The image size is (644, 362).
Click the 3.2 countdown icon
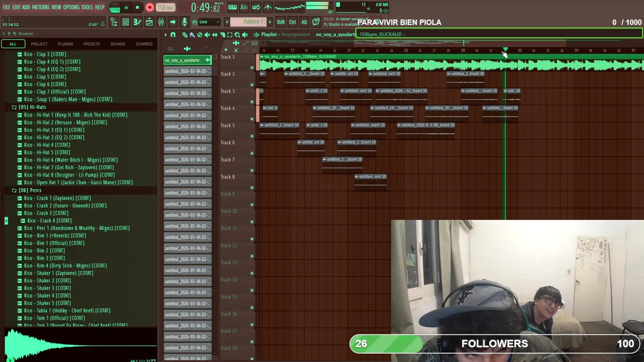[244, 7]
